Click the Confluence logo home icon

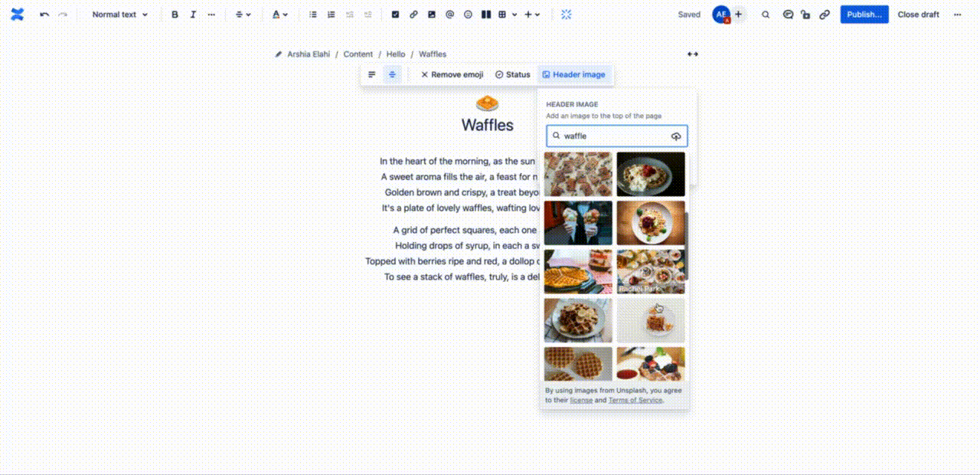pyautogui.click(x=17, y=15)
